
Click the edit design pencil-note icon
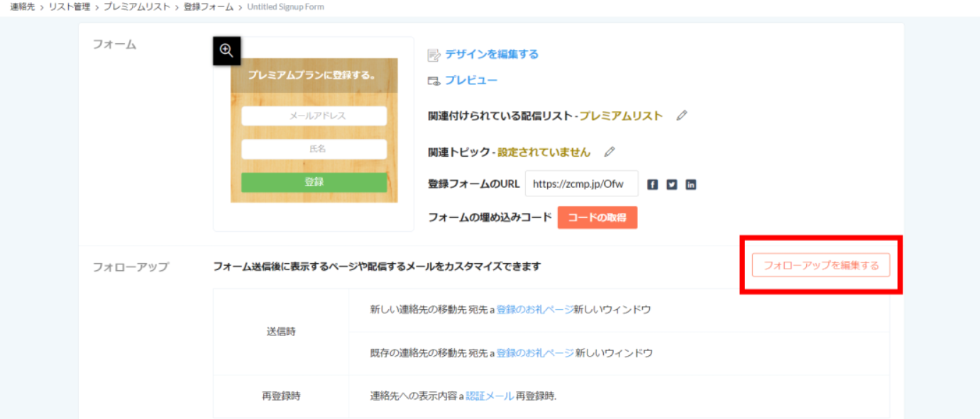(434, 55)
